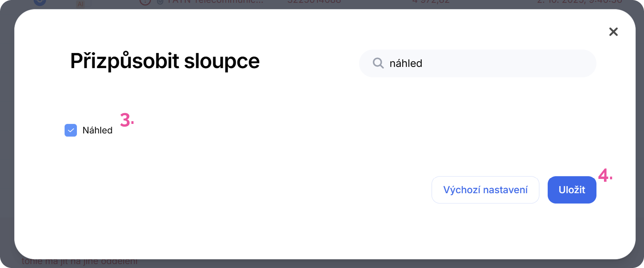Click the magnifier search icon
This screenshot has width=644, height=268.
pyautogui.click(x=378, y=63)
